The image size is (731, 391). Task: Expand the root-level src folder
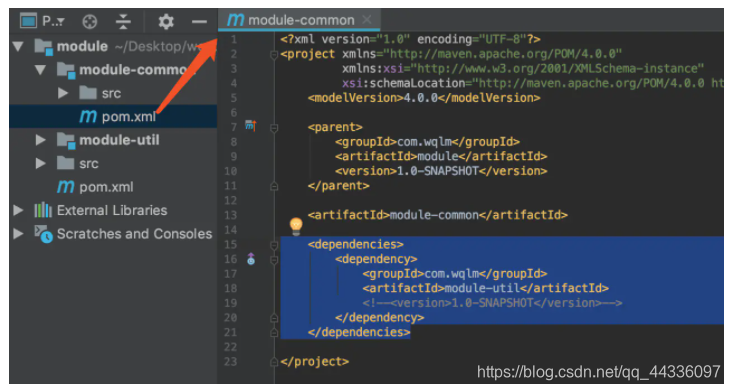tap(41, 163)
